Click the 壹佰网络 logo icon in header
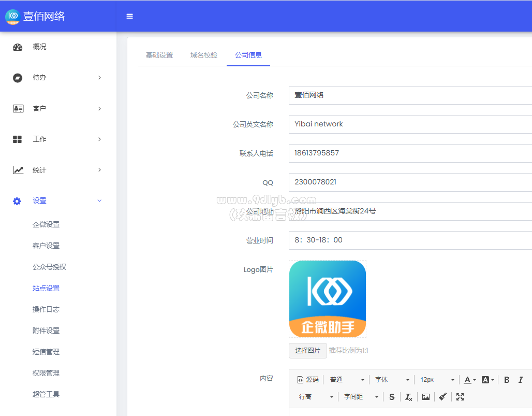 point(13,16)
